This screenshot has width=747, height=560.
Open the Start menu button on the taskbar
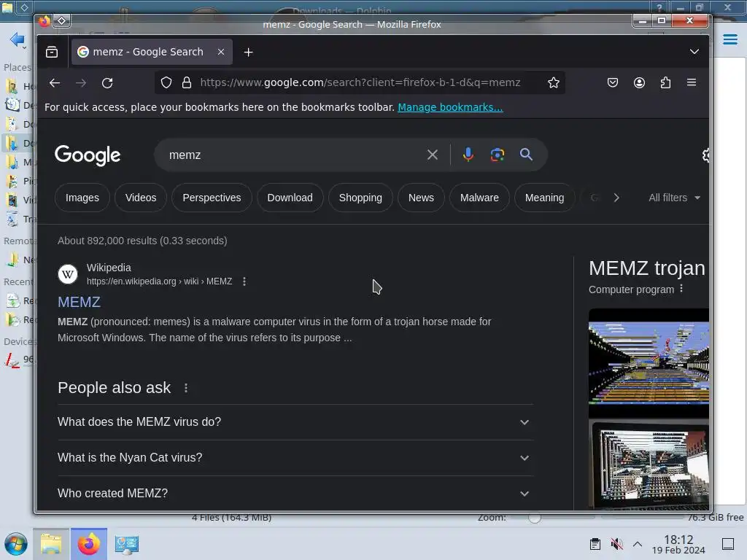(x=16, y=544)
